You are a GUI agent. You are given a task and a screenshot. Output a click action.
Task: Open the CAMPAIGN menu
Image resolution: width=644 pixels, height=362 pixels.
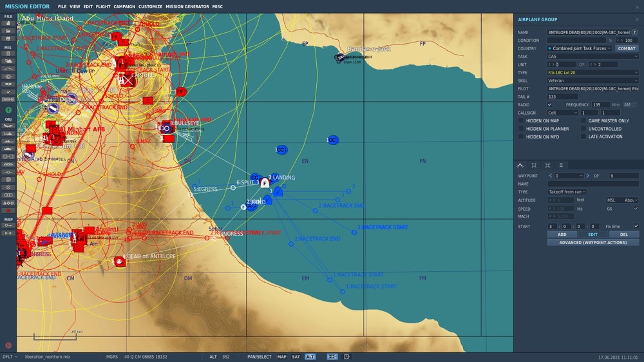pyautogui.click(x=124, y=6)
